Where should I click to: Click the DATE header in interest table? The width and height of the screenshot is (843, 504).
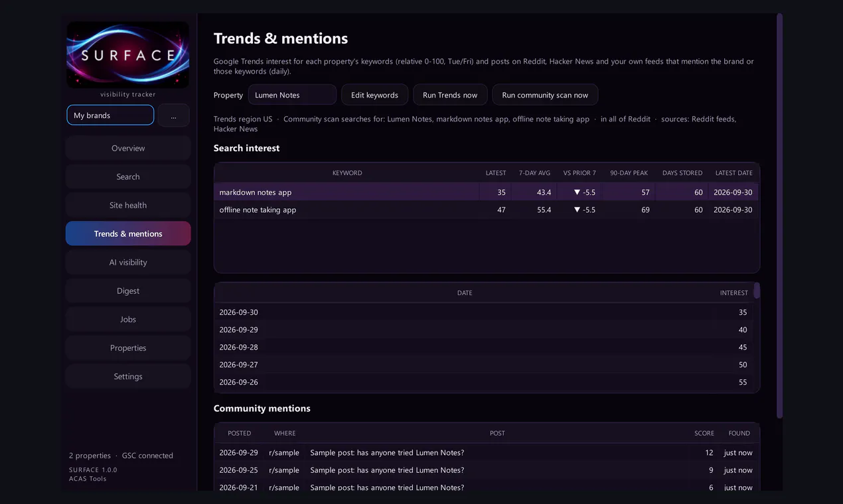click(465, 293)
